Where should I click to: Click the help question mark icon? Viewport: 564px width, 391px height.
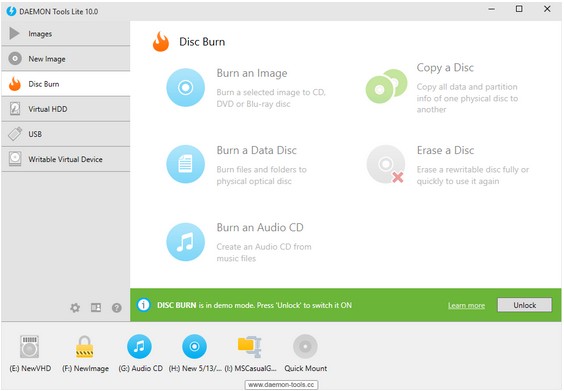pos(117,308)
